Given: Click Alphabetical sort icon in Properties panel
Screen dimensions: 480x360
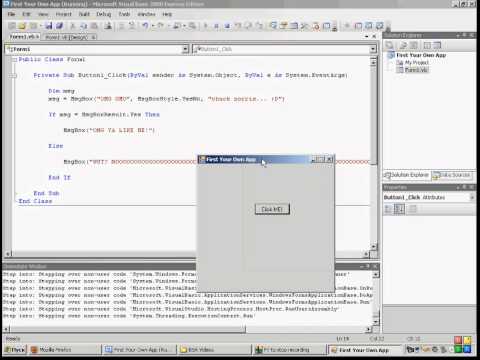Looking at the screenshot, I should pyautogui.click(x=399, y=209).
